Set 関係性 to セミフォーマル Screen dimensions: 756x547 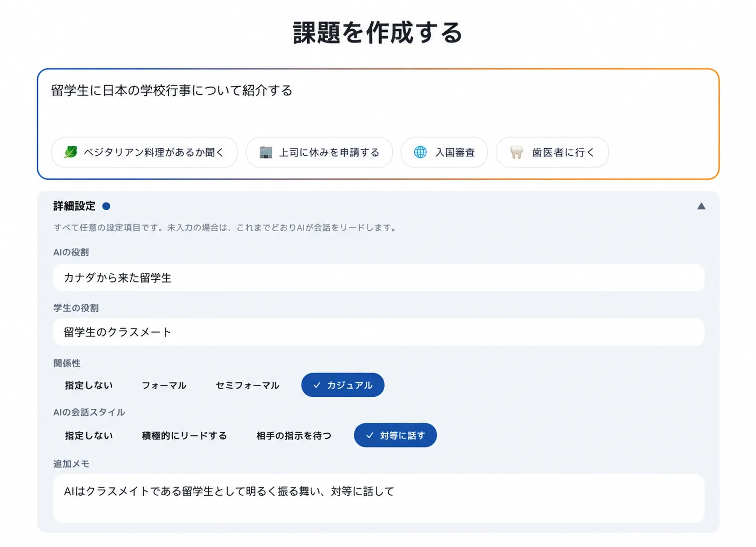247,385
